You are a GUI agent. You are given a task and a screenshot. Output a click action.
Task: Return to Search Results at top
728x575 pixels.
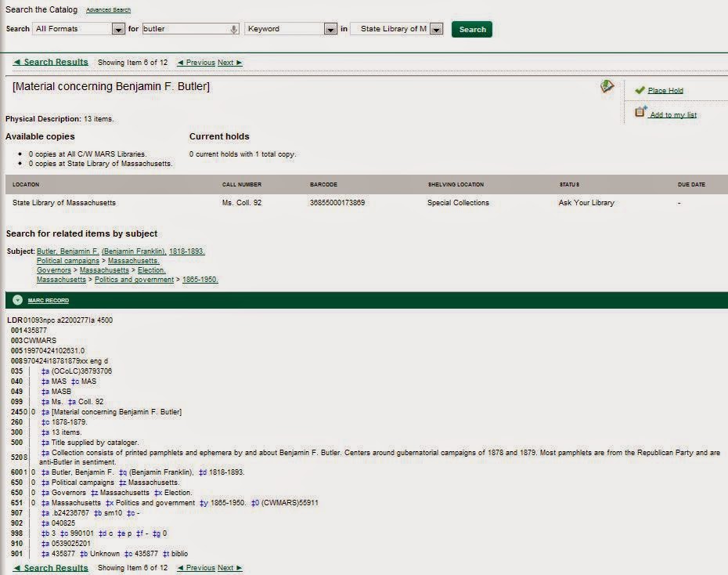[51, 62]
